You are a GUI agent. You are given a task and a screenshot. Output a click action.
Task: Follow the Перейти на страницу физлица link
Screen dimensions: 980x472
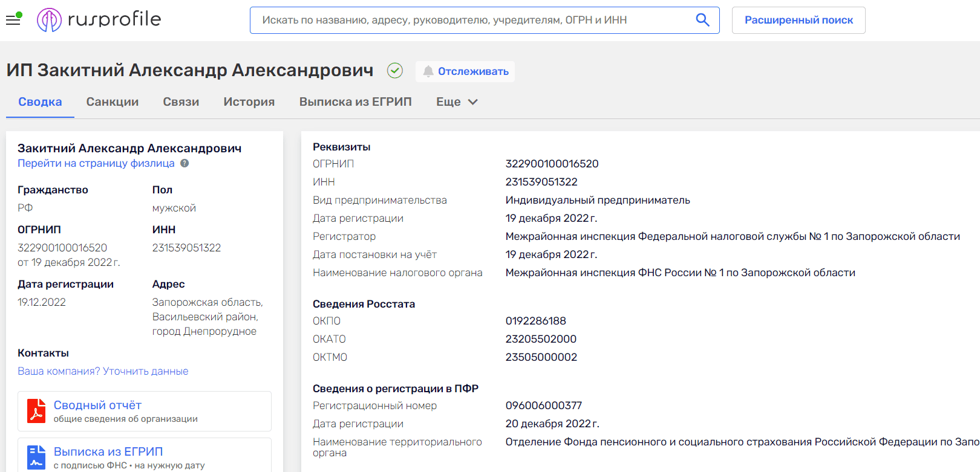click(x=96, y=163)
